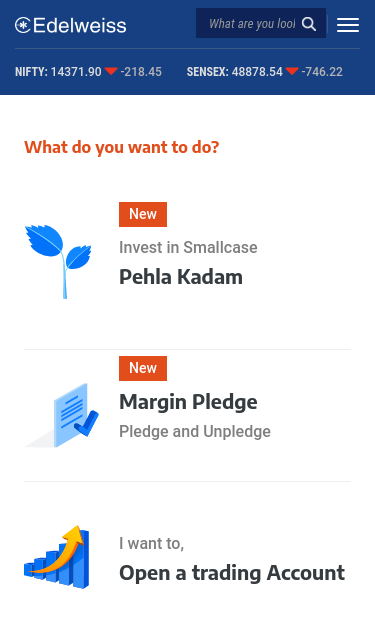Select Open a trading Account
The height and width of the screenshot is (627, 375).
232,573
